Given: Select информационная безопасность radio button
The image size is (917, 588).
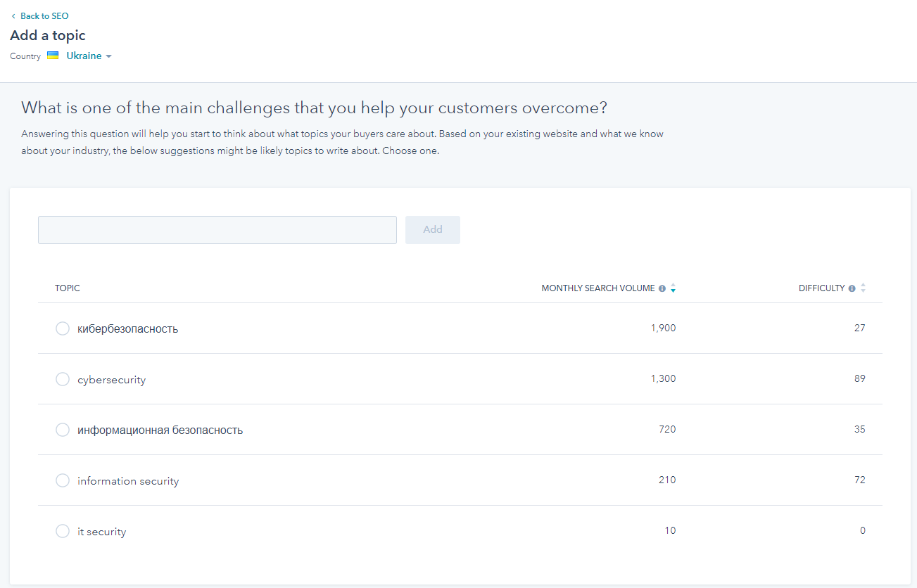Looking at the screenshot, I should click(63, 430).
